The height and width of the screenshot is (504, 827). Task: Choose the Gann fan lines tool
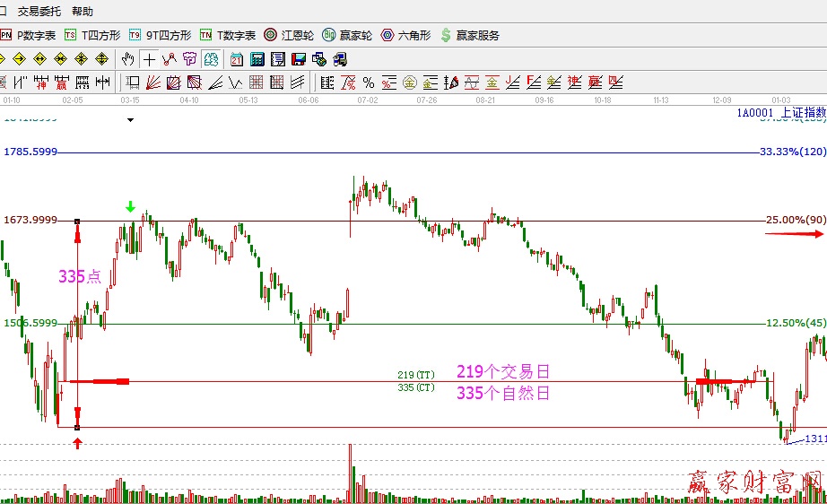pos(152,83)
